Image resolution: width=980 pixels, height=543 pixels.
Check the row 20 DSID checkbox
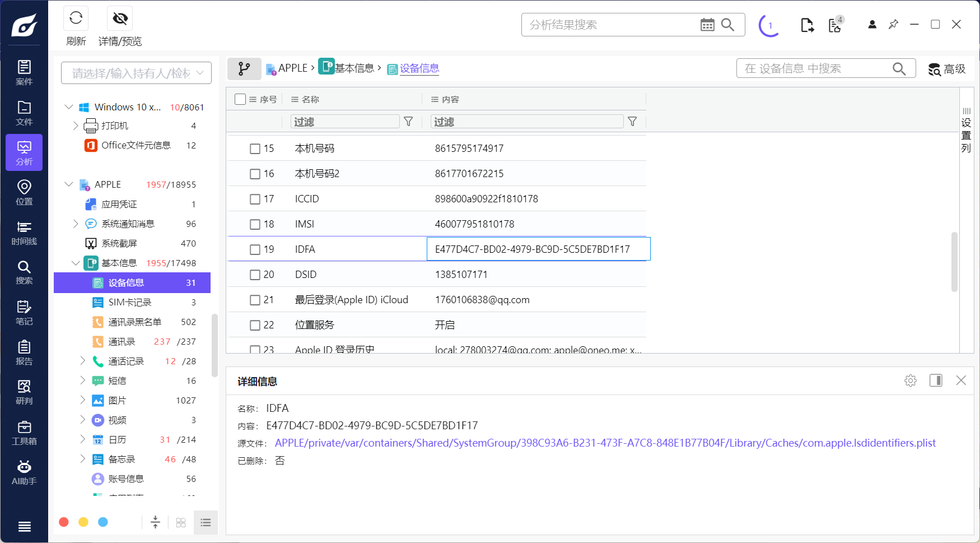[x=255, y=275]
